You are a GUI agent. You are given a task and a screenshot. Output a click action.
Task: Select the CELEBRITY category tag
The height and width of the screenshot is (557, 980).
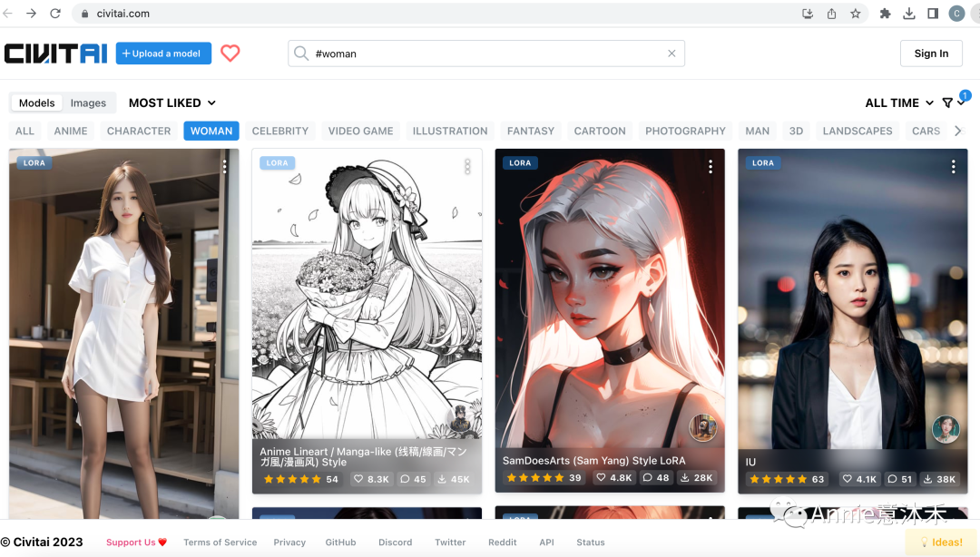pyautogui.click(x=280, y=131)
